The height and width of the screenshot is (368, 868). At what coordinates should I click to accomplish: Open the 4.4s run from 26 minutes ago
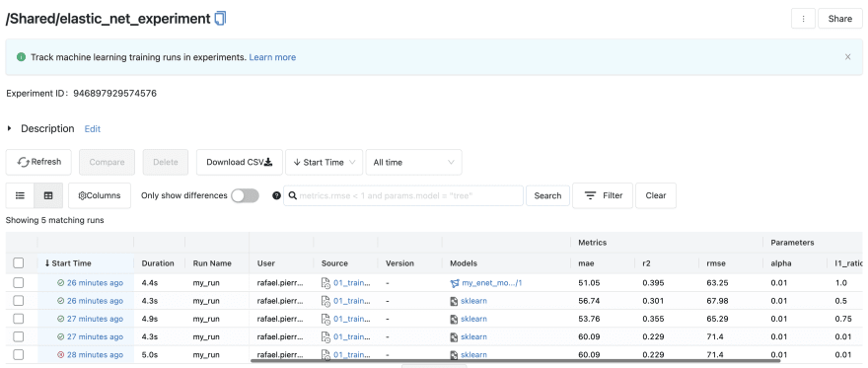tap(95, 283)
